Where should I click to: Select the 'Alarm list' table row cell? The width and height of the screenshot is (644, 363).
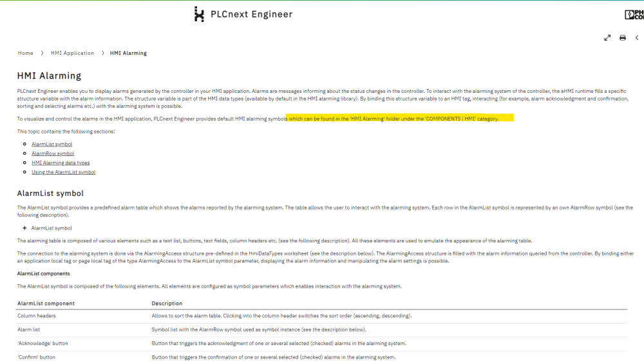[29, 329]
